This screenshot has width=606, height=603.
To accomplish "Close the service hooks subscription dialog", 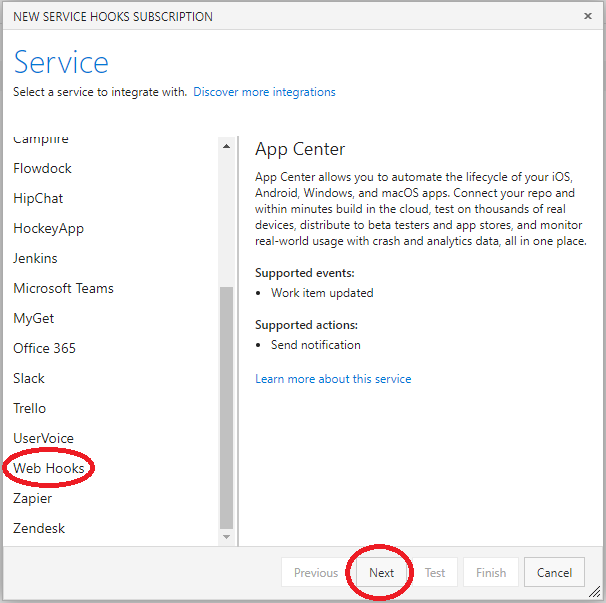I will [x=587, y=16].
